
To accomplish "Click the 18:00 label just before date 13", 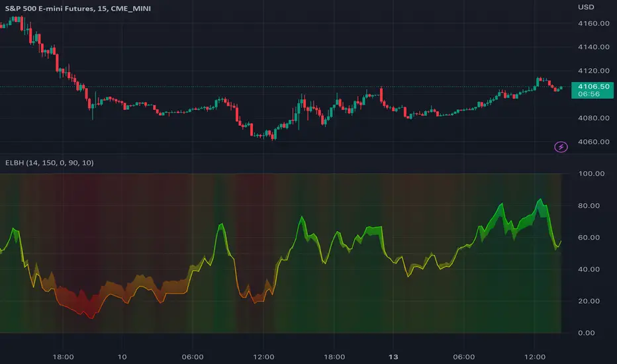I will coord(334,357).
